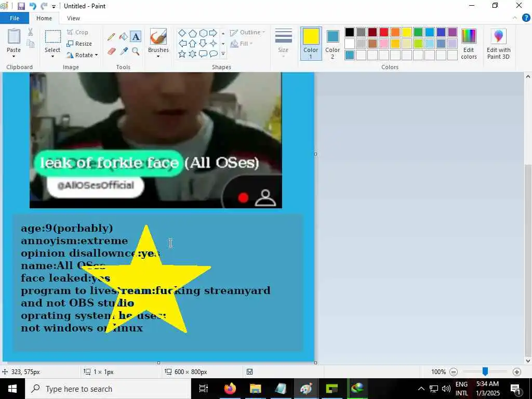Click the taskbar search box

pos(108,389)
